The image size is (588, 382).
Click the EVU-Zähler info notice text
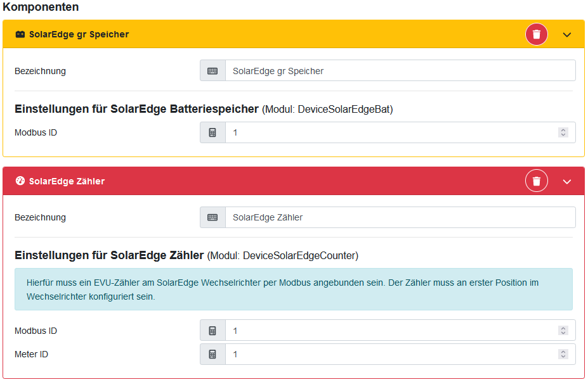click(x=282, y=290)
